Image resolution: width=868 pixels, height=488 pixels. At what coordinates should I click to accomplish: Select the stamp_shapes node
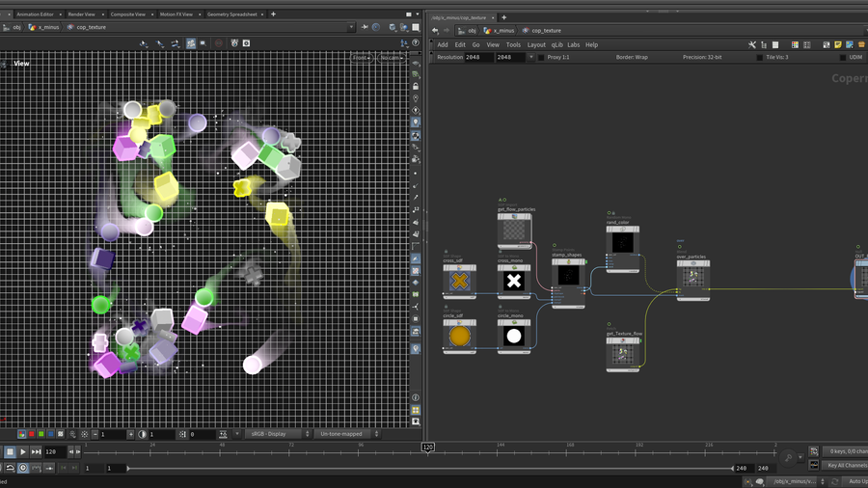click(568, 276)
